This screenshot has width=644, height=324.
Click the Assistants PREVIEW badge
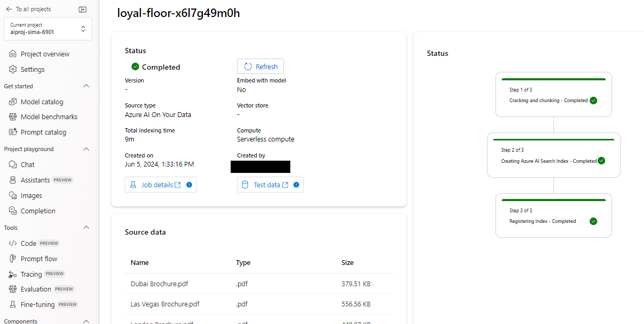point(62,180)
